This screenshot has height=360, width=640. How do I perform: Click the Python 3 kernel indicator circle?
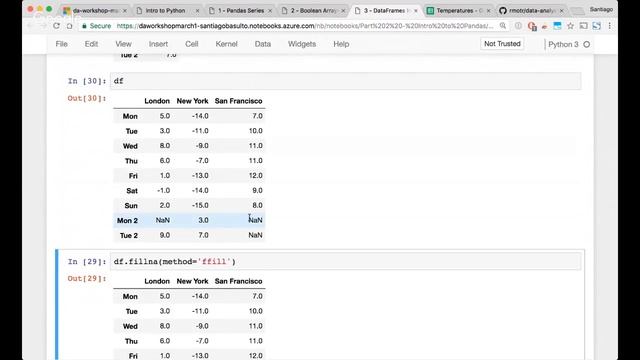point(587,44)
